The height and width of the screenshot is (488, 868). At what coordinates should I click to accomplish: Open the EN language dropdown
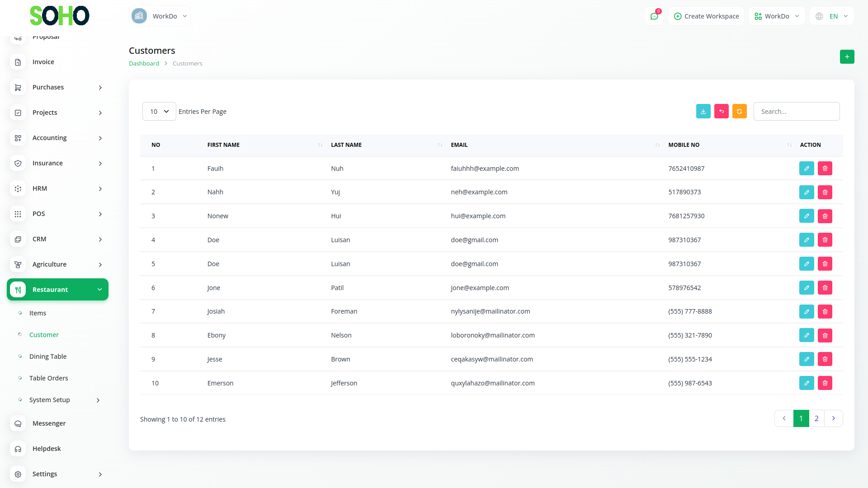pyautogui.click(x=832, y=16)
